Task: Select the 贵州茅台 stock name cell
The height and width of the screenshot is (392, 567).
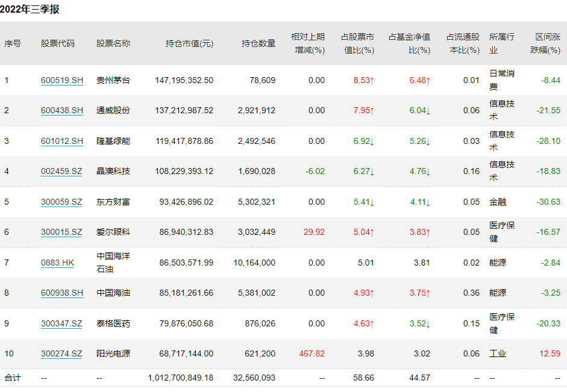Action: [113, 80]
